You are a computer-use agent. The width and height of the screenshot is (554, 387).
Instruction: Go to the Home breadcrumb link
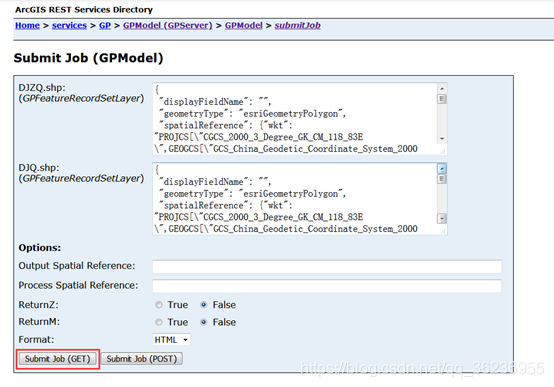pyautogui.click(x=27, y=25)
